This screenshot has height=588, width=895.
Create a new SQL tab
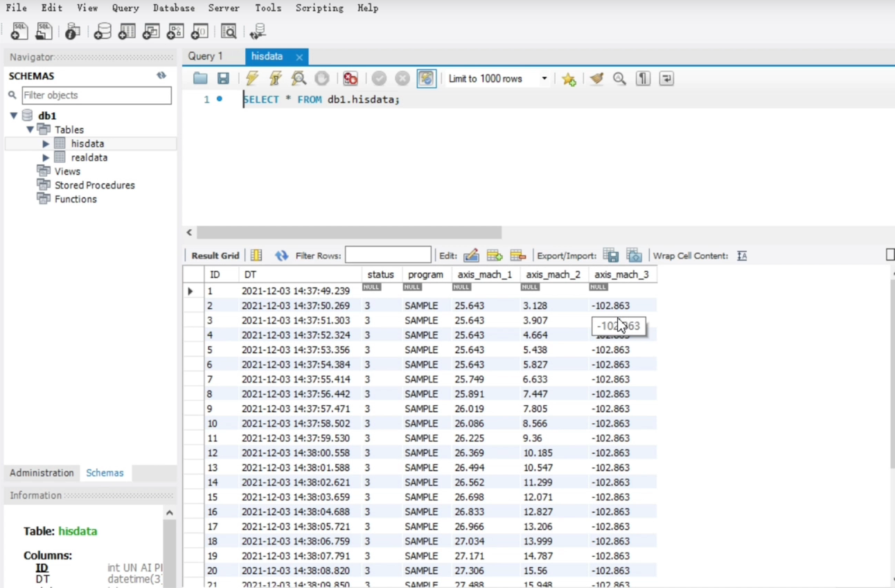(x=19, y=31)
